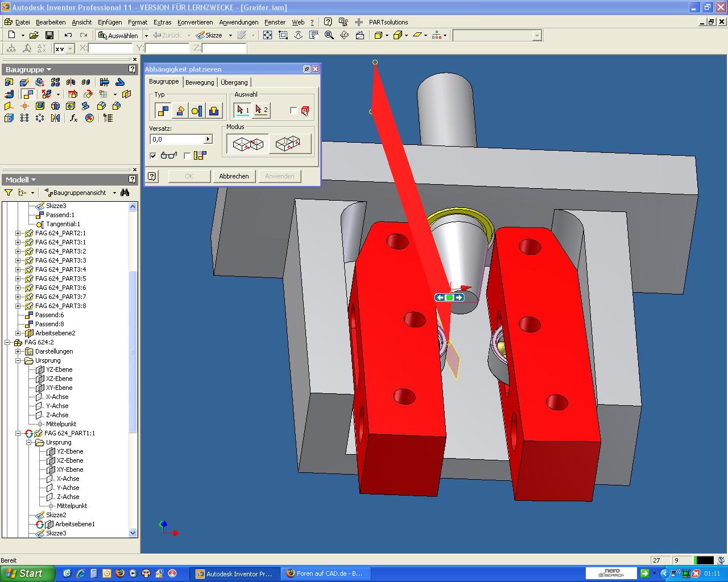Select the Einfügen (insert) constraint type

(x=213, y=110)
